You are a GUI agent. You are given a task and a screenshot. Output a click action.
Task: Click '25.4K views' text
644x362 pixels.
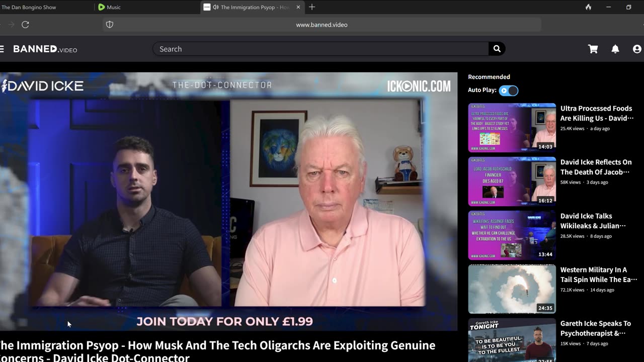573,129
